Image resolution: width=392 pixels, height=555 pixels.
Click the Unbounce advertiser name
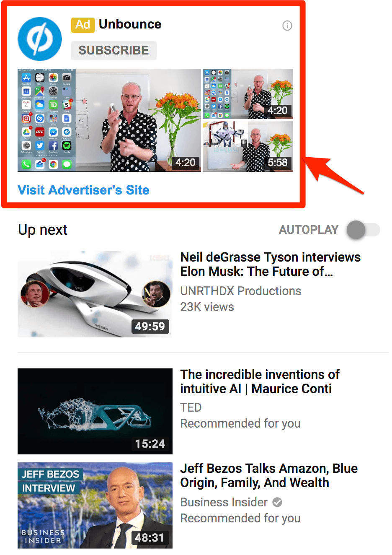click(130, 24)
